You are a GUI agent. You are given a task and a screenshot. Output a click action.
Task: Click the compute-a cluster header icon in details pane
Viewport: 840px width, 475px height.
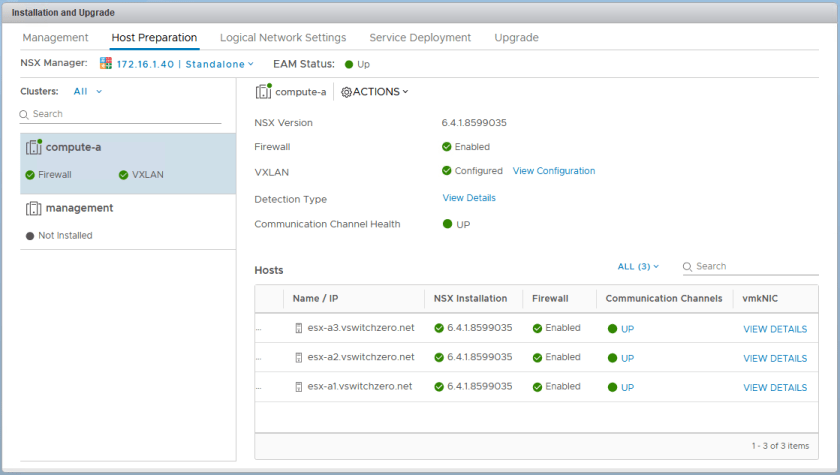pos(263,92)
